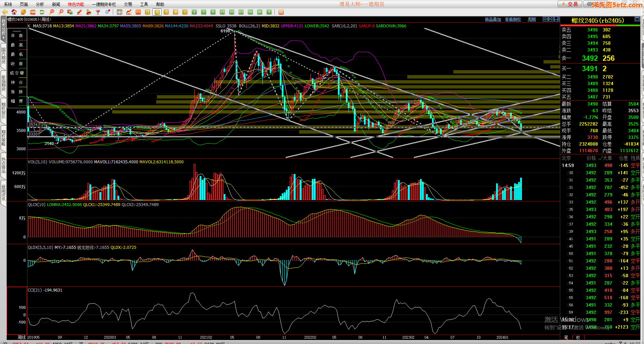Viewport: 644px width, 344px height.
Task: Open the alert bell icon
Action: coord(88,12)
